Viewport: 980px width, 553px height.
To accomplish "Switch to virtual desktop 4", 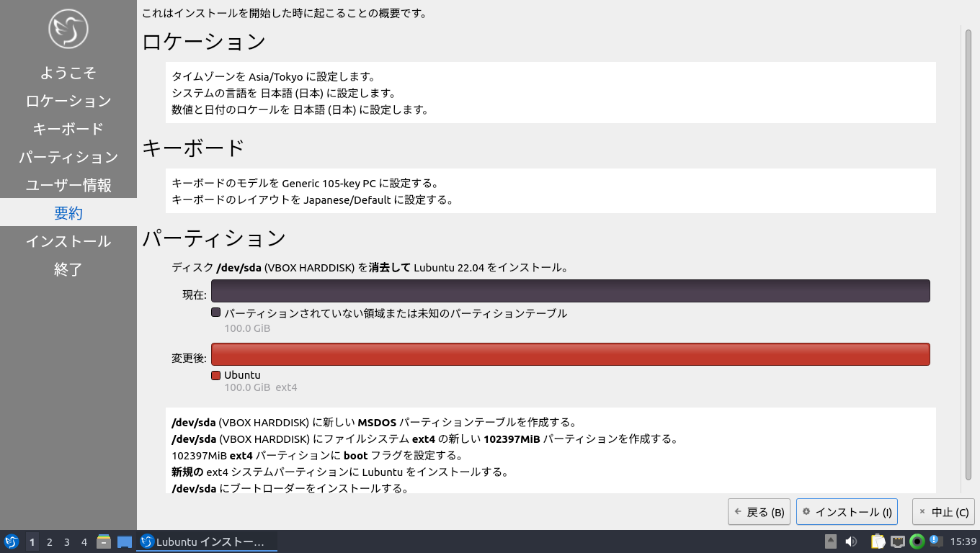I will [84, 541].
